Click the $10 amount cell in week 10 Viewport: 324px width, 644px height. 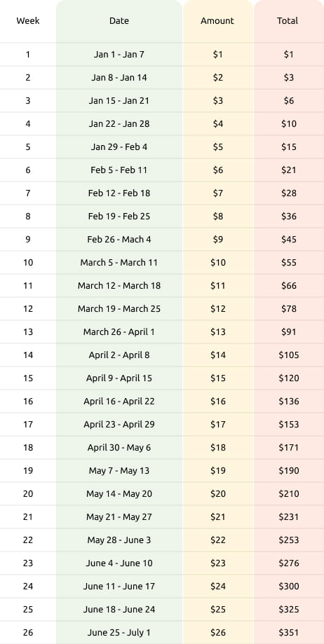218,262
